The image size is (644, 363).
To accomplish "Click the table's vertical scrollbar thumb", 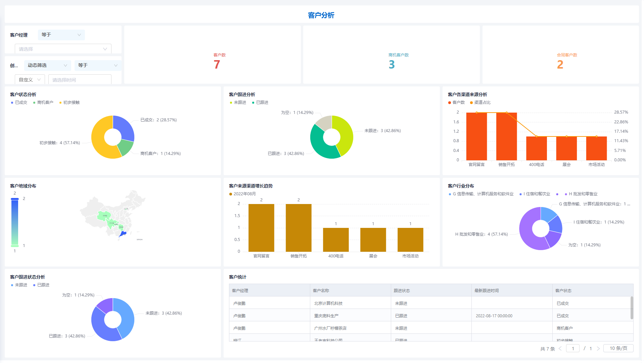I will coord(632,308).
